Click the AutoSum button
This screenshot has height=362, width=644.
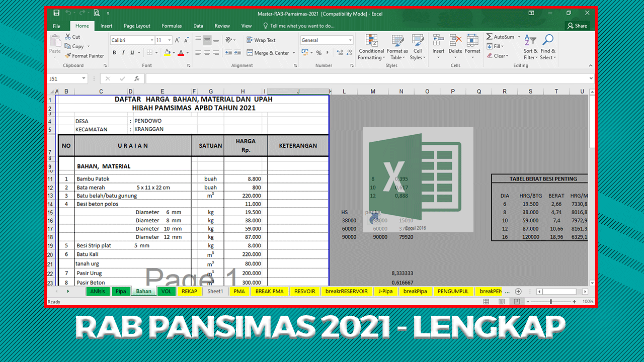(500, 37)
